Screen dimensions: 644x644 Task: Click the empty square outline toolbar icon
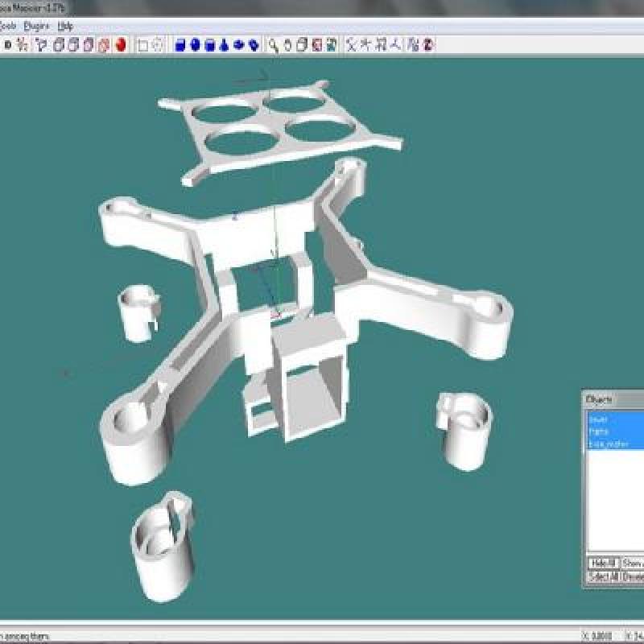pos(142,45)
